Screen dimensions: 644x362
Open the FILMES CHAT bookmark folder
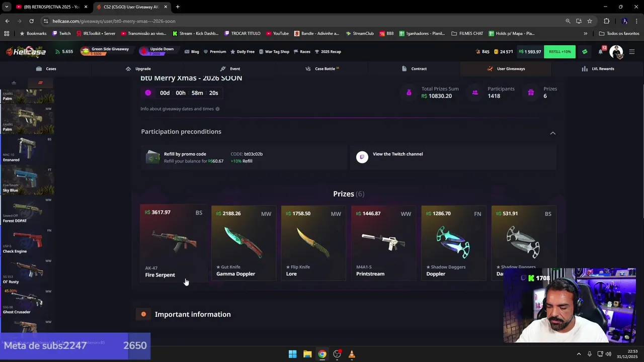pos(467,34)
